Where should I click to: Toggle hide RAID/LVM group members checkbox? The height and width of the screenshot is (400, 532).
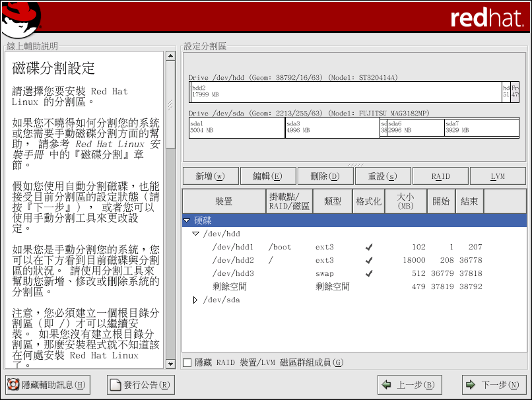click(x=187, y=362)
